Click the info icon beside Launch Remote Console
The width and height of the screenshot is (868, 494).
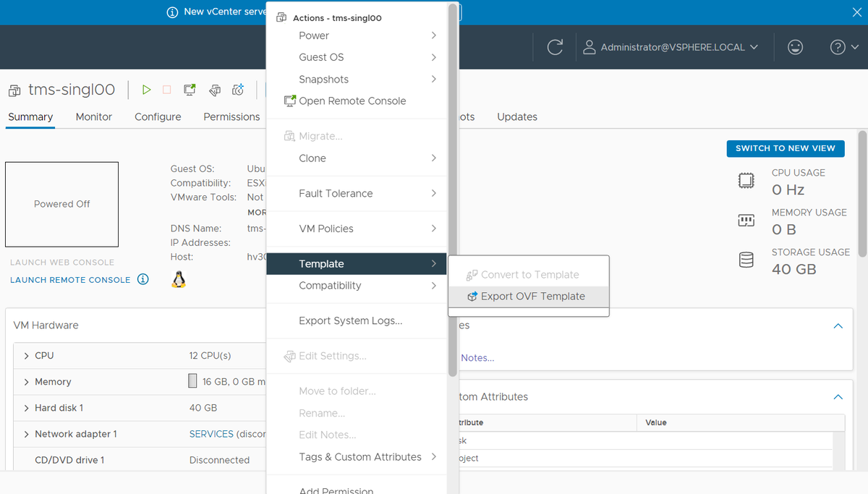[143, 279]
